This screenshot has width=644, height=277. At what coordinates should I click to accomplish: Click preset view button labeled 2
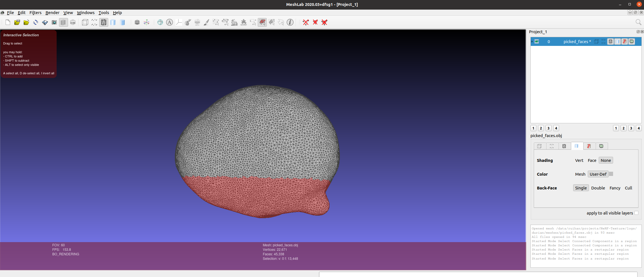click(541, 128)
